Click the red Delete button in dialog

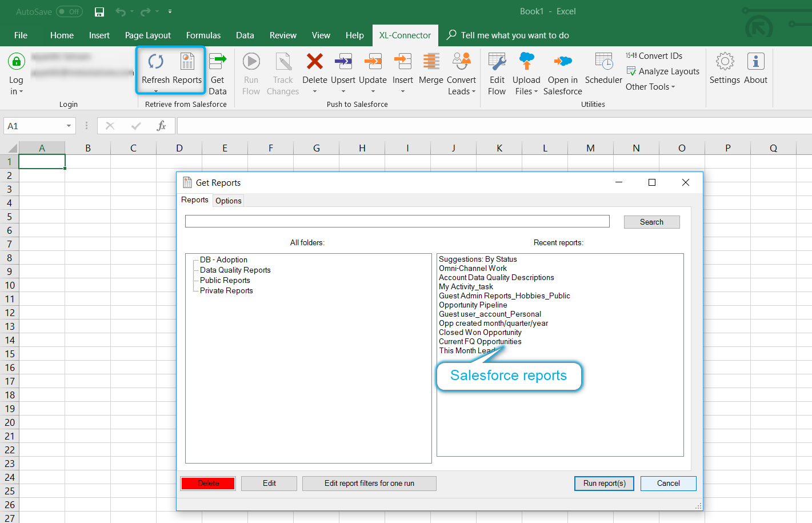(208, 484)
